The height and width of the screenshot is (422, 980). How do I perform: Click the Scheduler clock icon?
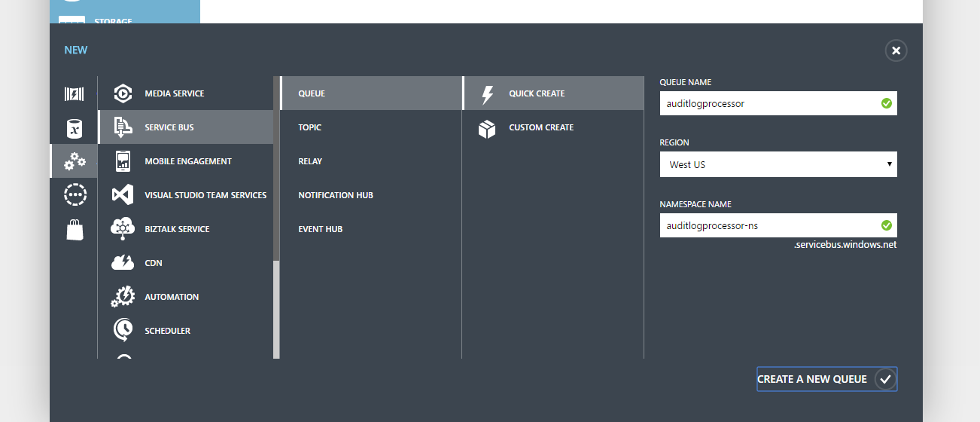[x=122, y=331]
